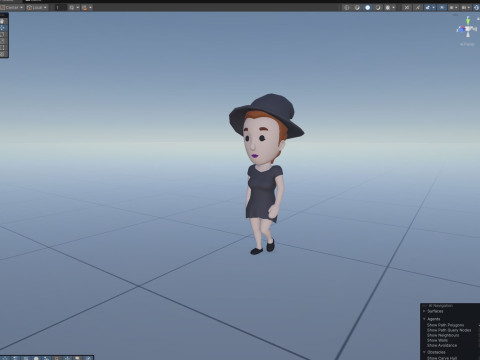Toggle the Persp projection label
The width and height of the screenshot is (480, 360).
click(467, 44)
